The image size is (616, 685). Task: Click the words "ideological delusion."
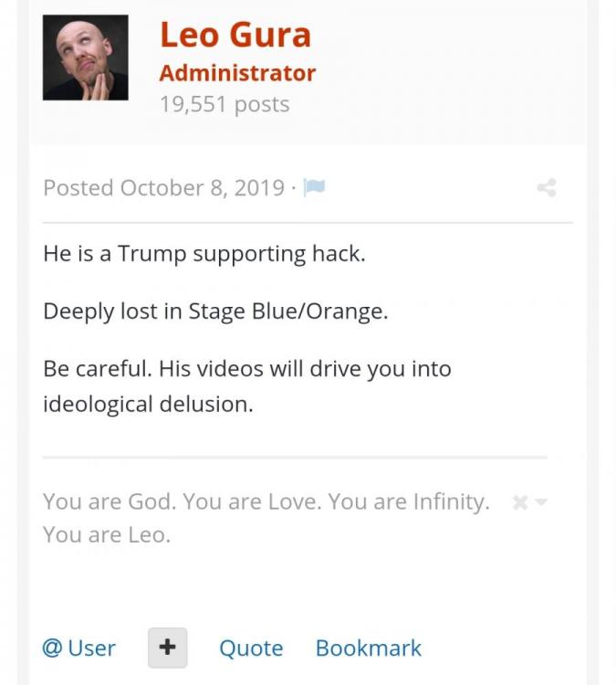tap(148, 403)
